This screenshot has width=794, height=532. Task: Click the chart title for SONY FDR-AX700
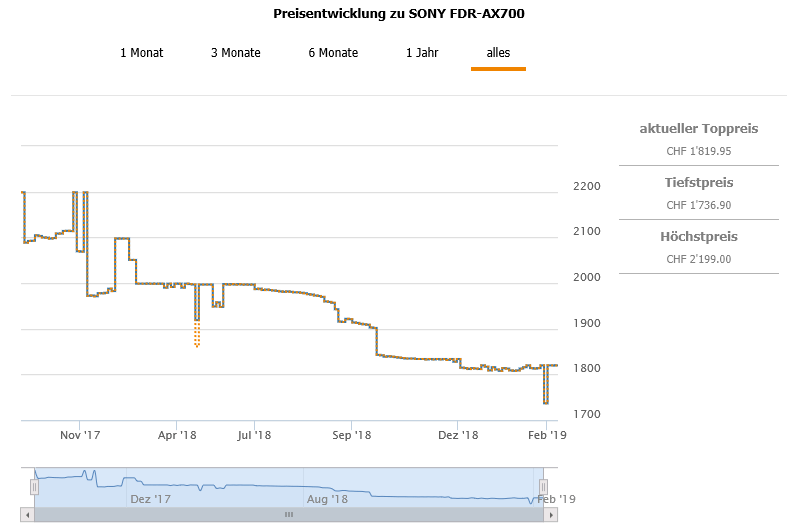point(399,14)
